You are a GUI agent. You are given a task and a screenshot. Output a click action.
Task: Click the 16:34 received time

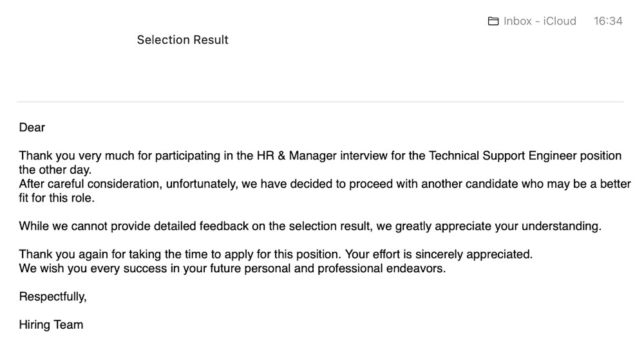608,21
